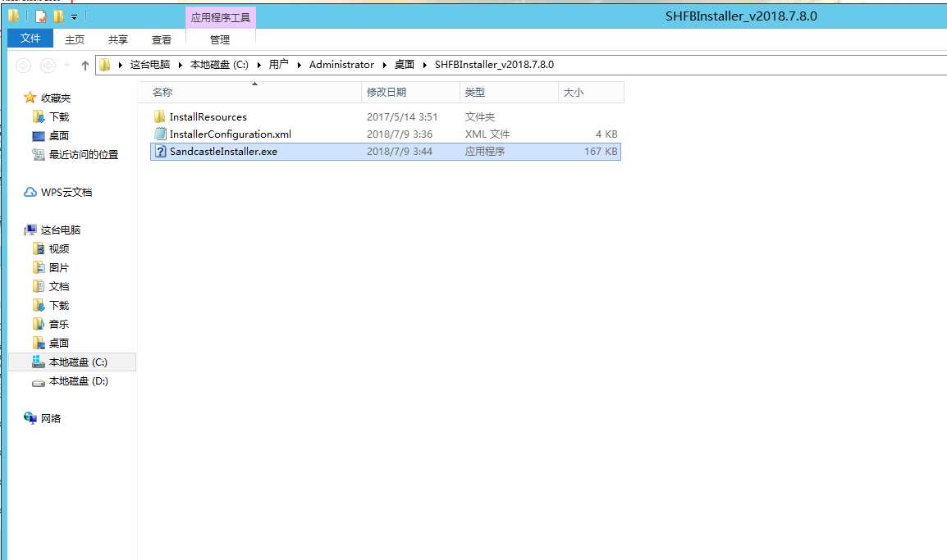Open the 文档 folder in sidebar
The height and width of the screenshot is (560, 947).
[58, 286]
